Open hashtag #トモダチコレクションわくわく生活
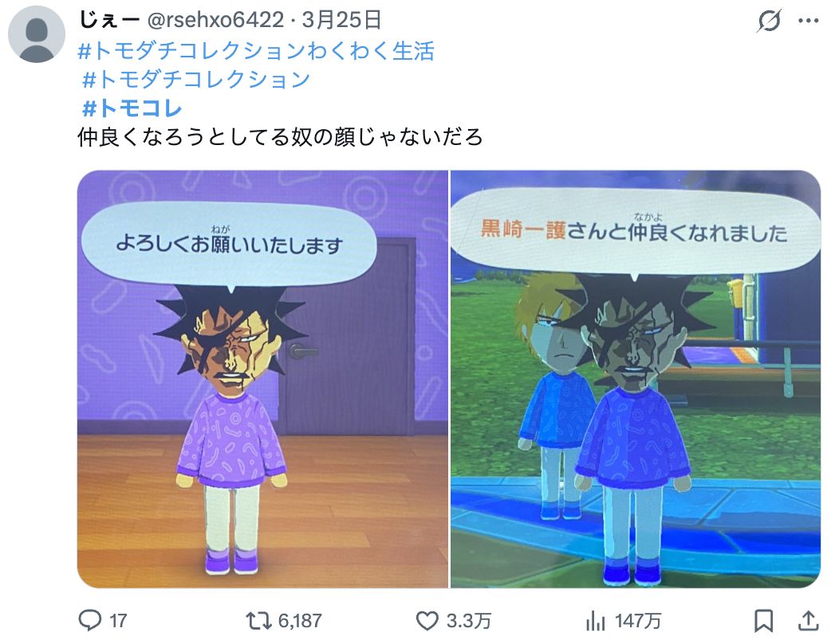The height and width of the screenshot is (644, 831). [257, 51]
